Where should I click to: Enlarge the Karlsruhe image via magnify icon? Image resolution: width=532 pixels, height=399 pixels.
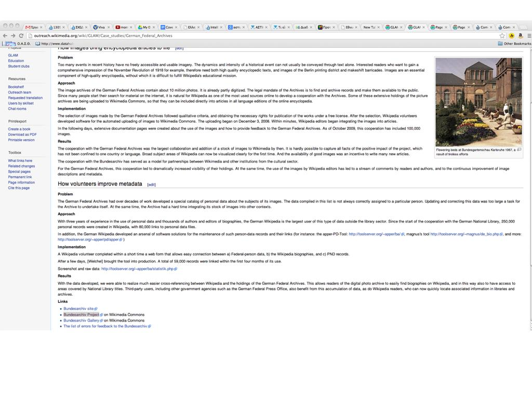tap(519, 150)
